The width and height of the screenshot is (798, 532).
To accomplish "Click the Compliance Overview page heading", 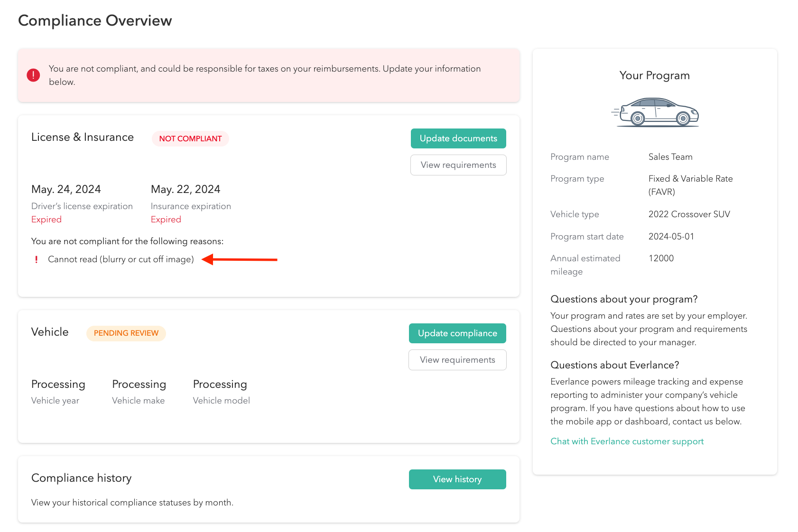I will (95, 21).
